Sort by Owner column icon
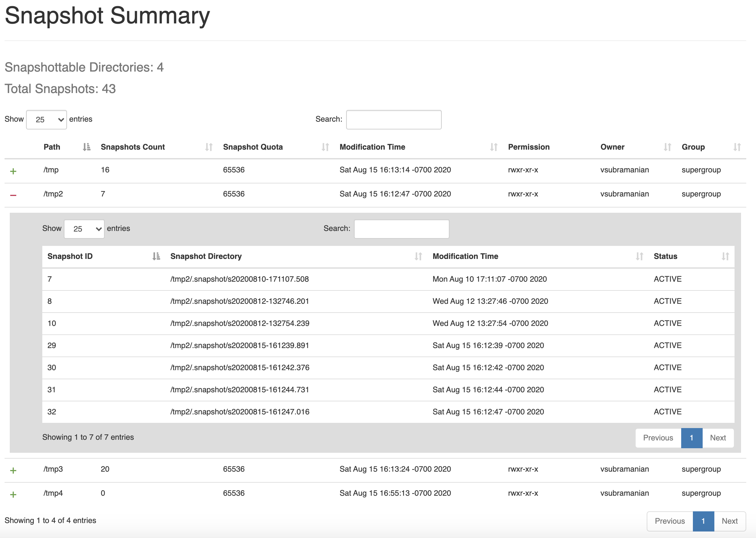Screen dimensions: 756x538 click(x=667, y=147)
